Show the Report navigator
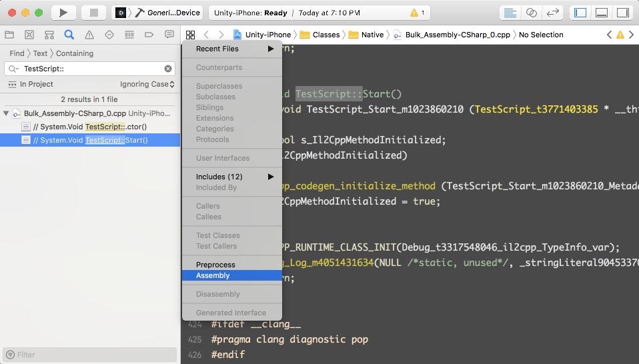Viewport: 639px width, 364px height. [169, 35]
